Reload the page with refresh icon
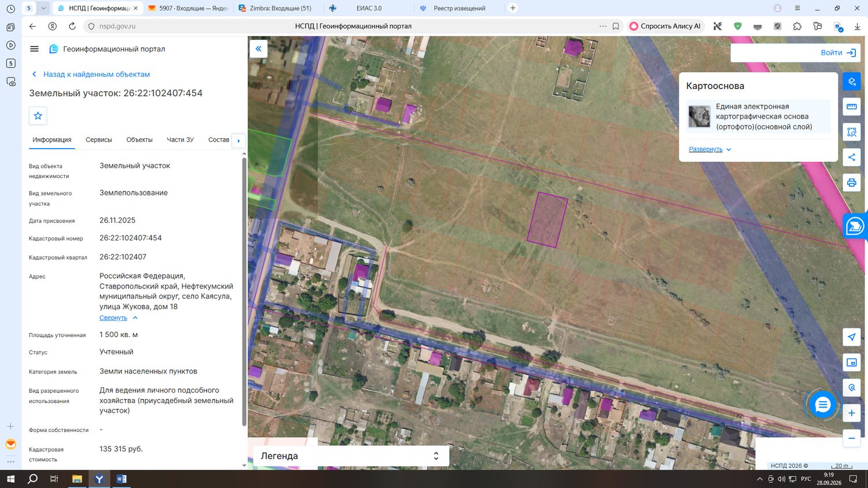The width and height of the screenshot is (868, 488). pyautogui.click(x=72, y=26)
